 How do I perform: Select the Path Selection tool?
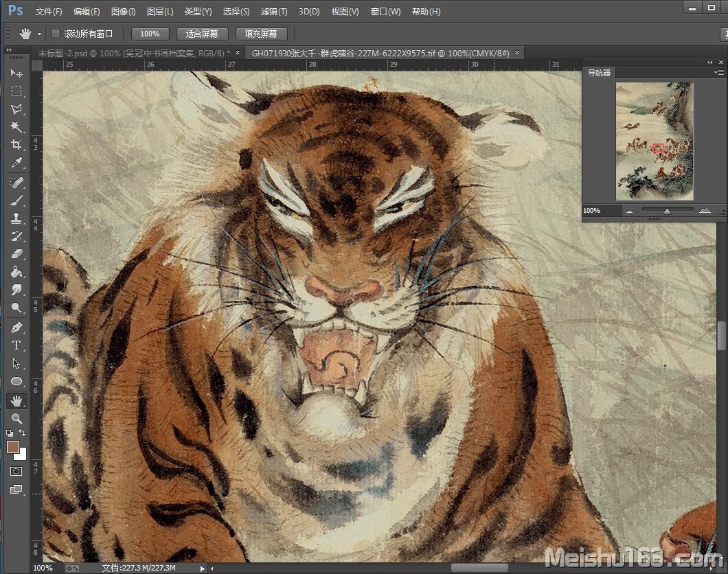pyautogui.click(x=16, y=363)
